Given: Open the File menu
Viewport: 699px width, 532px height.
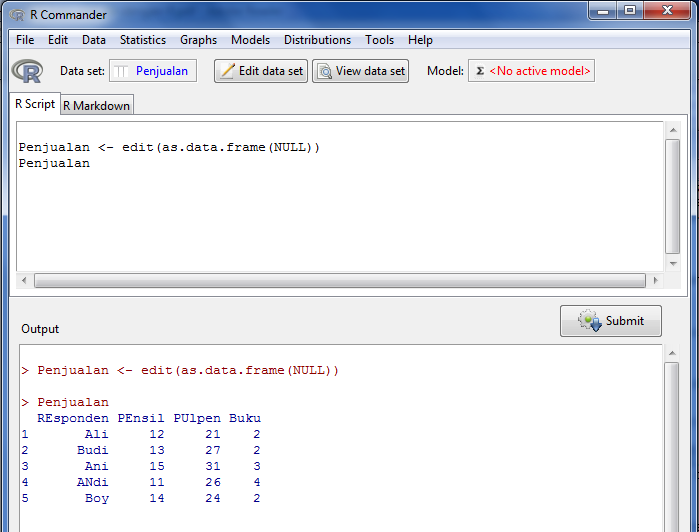Looking at the screenshot, I should pyautogui.click(x=25, y=40).
